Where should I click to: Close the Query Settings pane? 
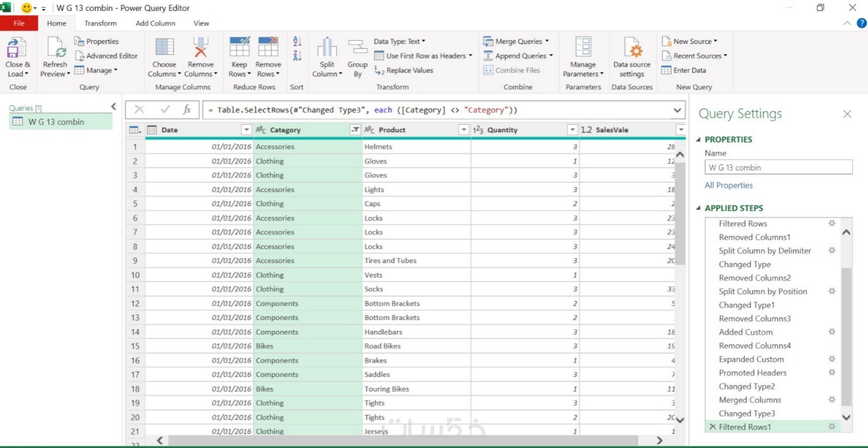pyautogui.click(x=847, y=114)
